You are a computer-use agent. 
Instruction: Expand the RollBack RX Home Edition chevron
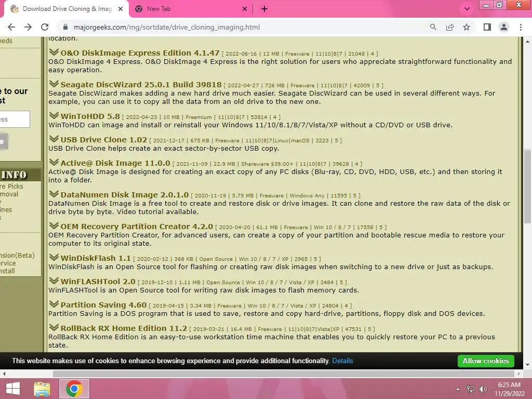[x=54, y=328]
